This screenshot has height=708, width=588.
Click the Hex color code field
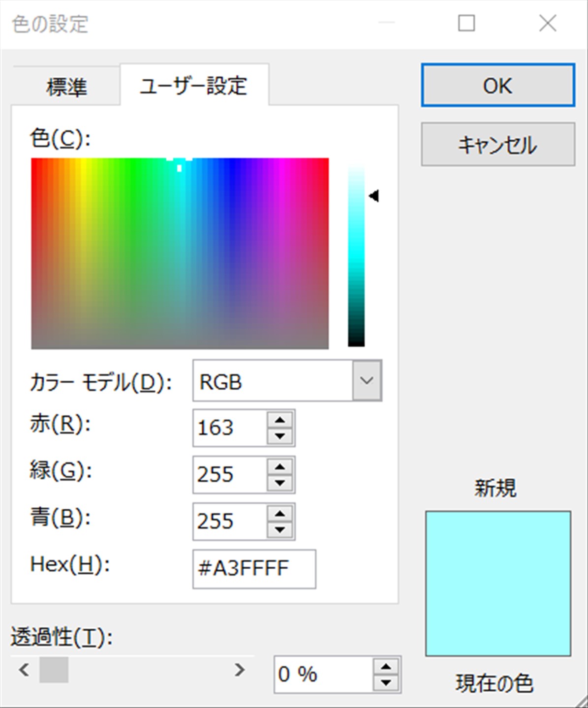tap(254, 569)
